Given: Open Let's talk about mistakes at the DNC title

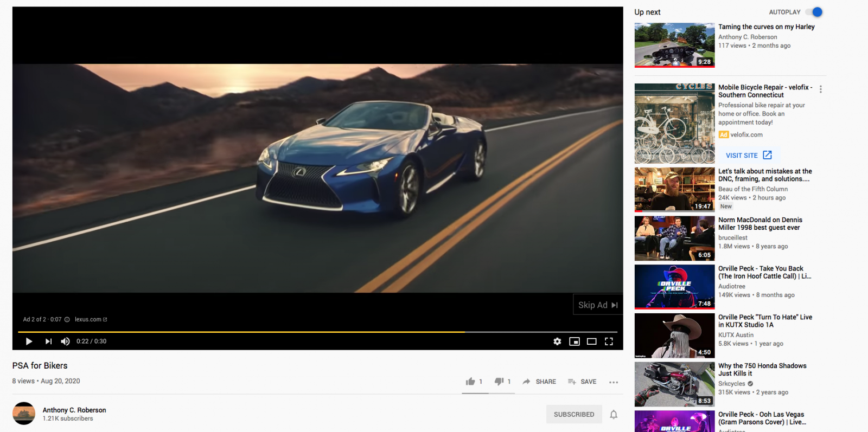Looking at the screenshot, I should coord(765,175).
